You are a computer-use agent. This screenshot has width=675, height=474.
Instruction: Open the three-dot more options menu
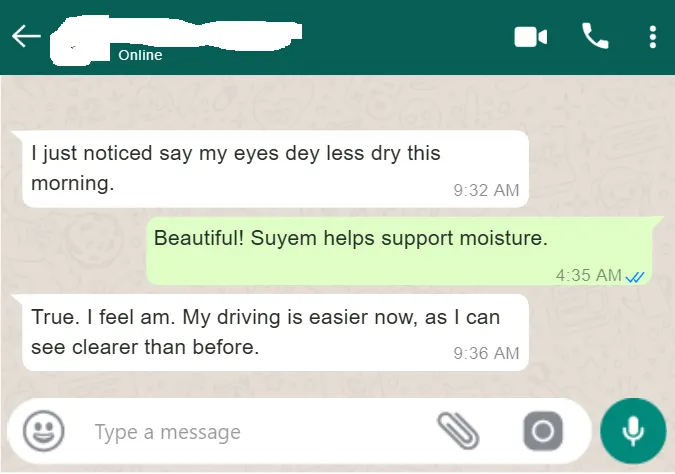[653, 37]
